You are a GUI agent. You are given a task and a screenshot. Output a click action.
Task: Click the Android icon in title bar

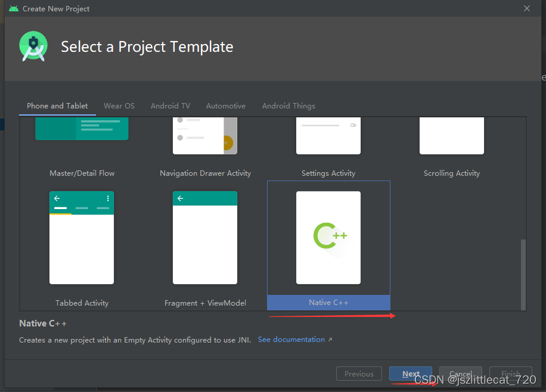(14, 8)
